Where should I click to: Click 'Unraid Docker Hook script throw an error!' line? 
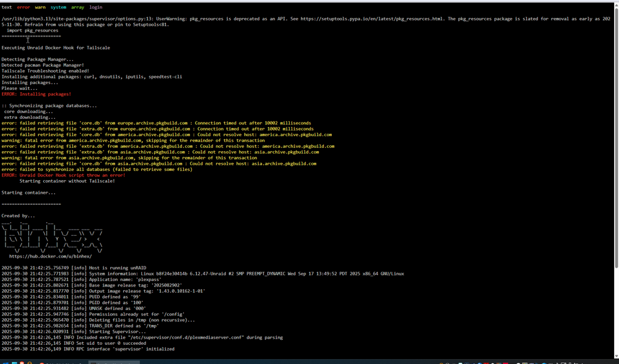click(63, 175)
